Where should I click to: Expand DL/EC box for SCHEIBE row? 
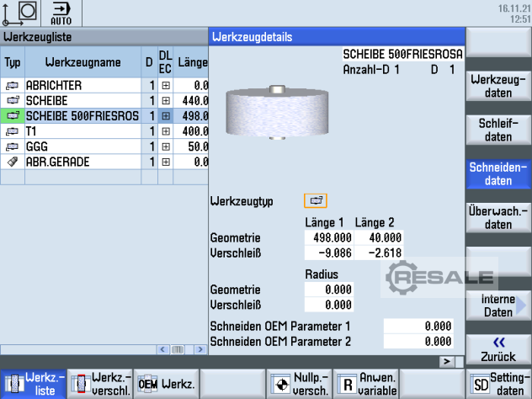coord(166,100)
